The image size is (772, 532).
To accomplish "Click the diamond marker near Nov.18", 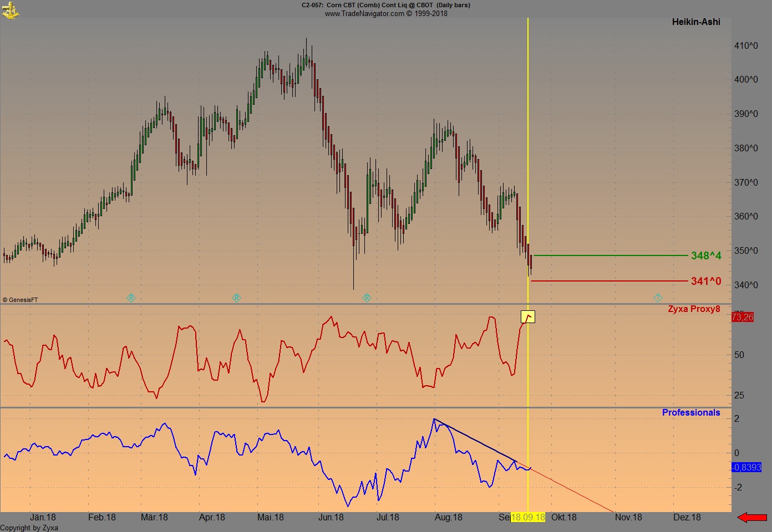I will [658, 298].
